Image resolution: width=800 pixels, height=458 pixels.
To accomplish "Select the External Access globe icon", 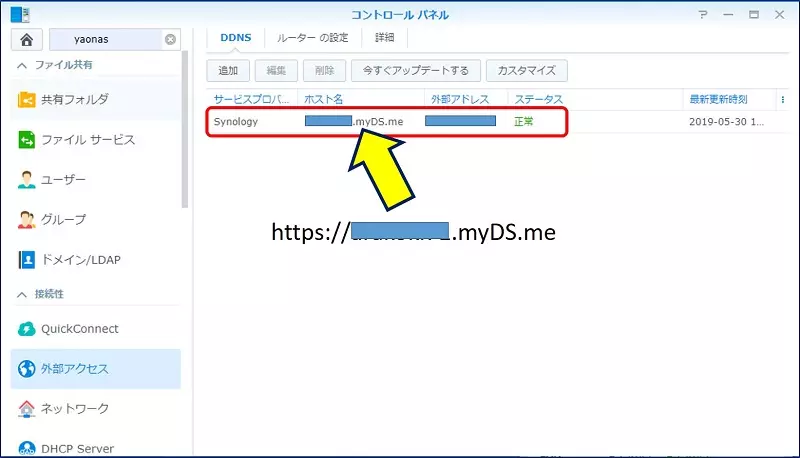I will tap(27, 369).
